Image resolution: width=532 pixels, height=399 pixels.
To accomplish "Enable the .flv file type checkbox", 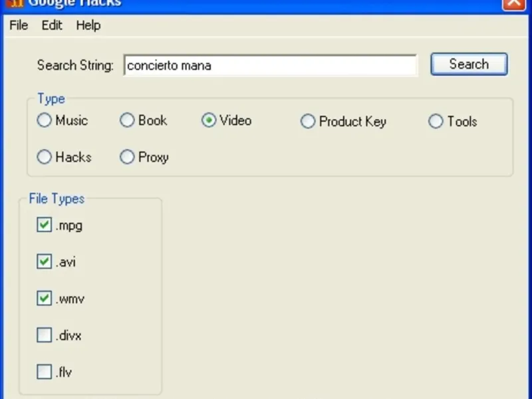I will pyautogui.click(x=44, y=372).
